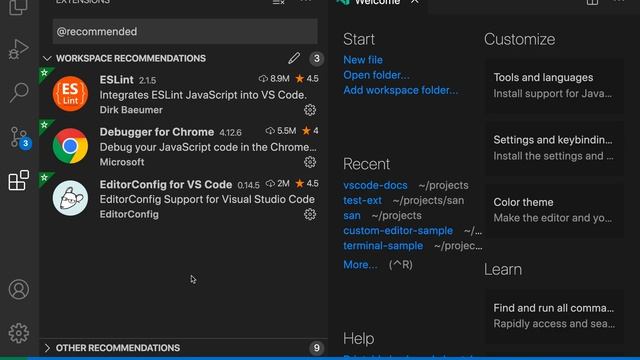Expand Other Recommendations section
The width and height of the screenshot is (640, 360).
point(47,348)
